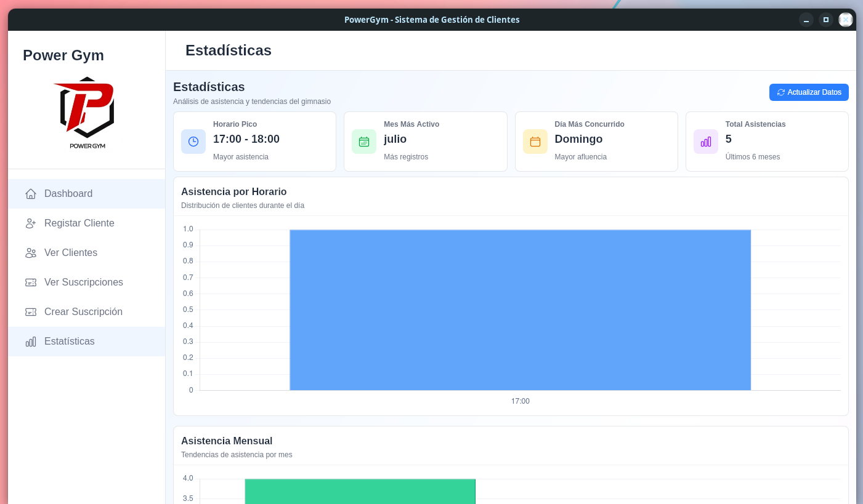
Task: Click the Power Gym logo image
Action: click(x=87, y=113)
